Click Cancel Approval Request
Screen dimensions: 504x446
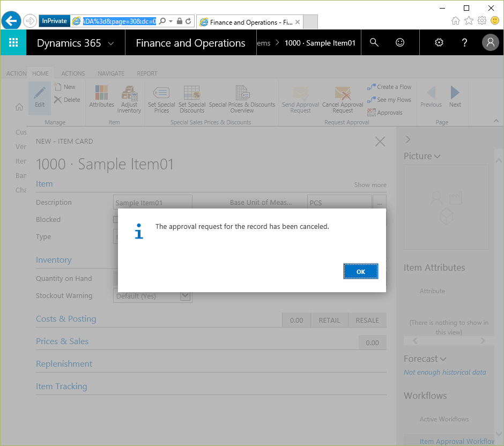pyautogui.click(x=343, y=100)
